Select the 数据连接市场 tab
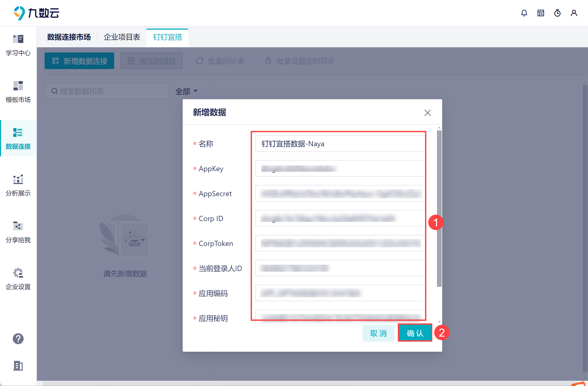The image size is (588, 386). pyautogui.click(x=69, y=37)
